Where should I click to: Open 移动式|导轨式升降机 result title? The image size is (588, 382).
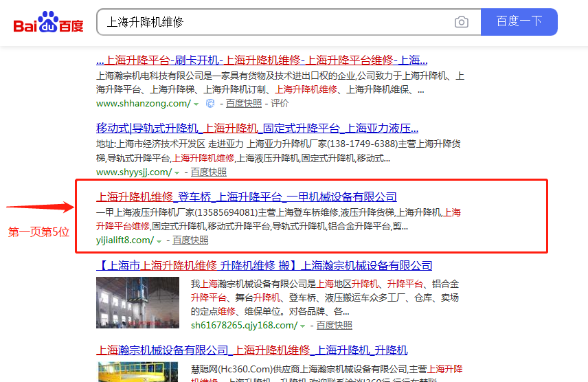pos(257,128)
